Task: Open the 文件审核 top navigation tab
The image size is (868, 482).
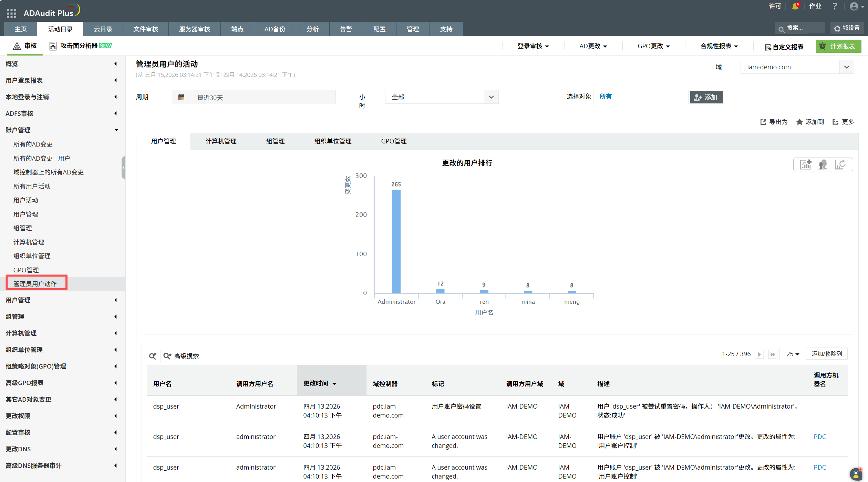Action: click(x=145, y=29)
